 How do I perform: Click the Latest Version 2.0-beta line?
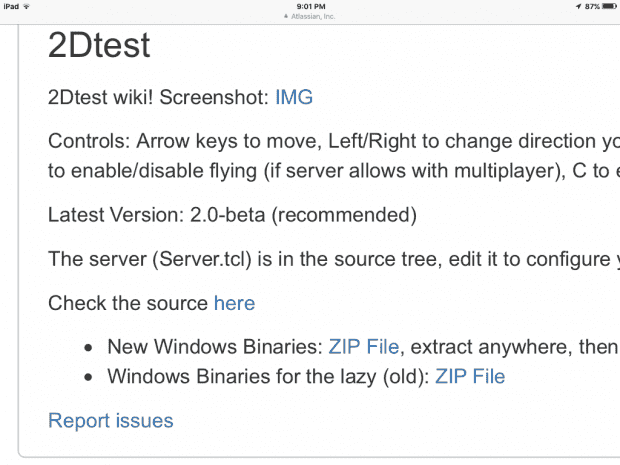click(232, 214)
